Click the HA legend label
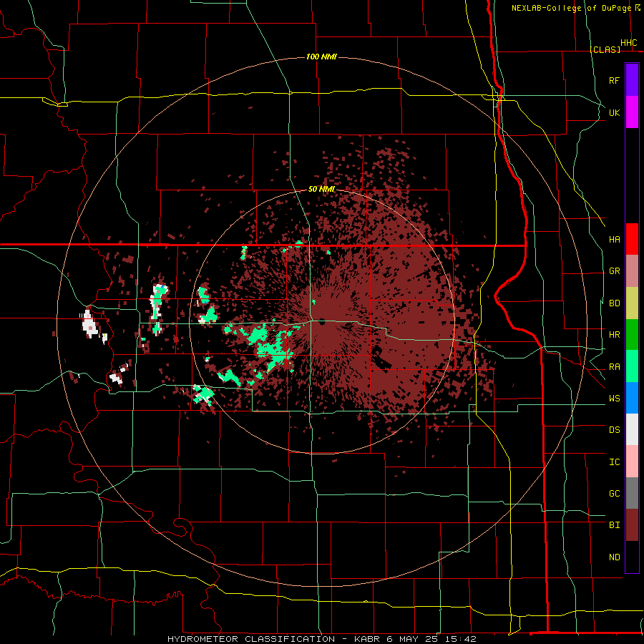 click(x=615, y=240)
